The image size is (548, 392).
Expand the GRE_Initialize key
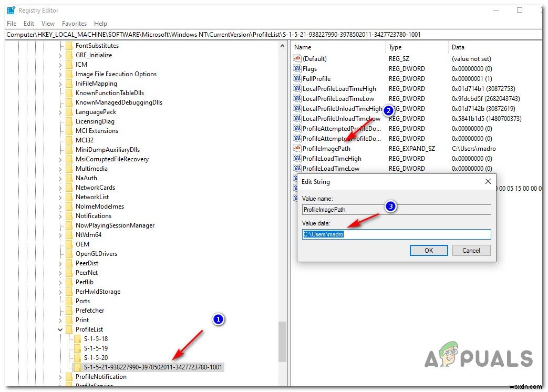60,55
